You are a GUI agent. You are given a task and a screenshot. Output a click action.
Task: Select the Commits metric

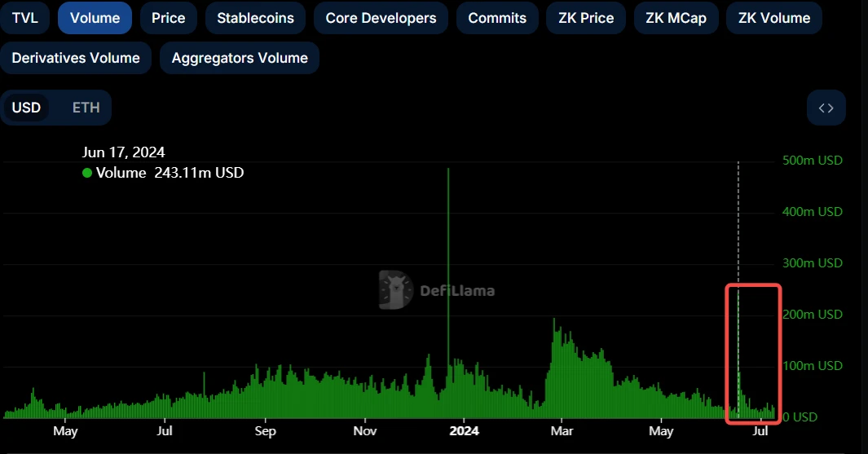pos(497,18)
